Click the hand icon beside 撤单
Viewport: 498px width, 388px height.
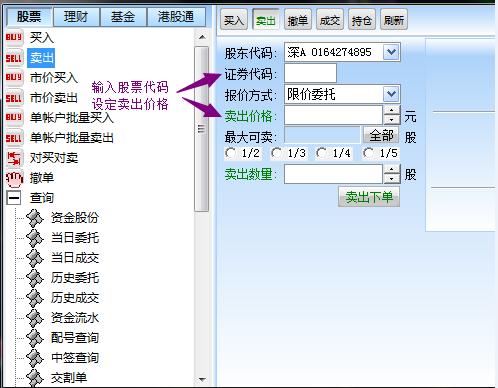14,178
